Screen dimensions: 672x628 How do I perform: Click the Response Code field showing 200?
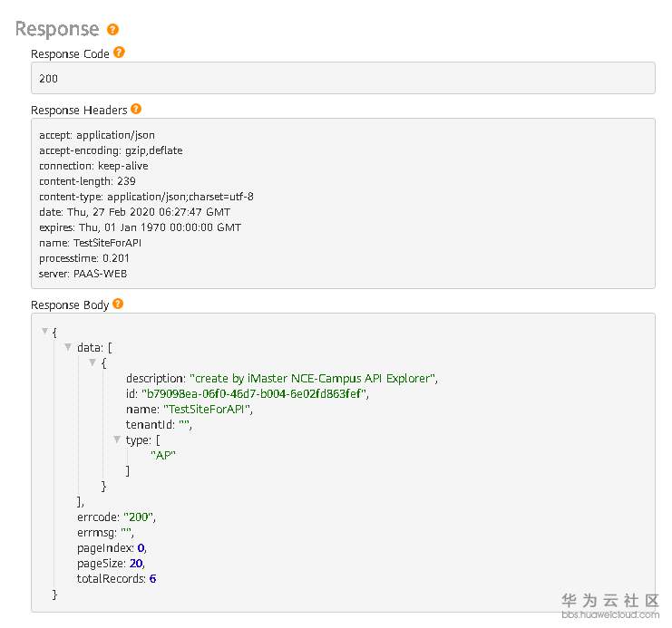(x=343, y=78)
